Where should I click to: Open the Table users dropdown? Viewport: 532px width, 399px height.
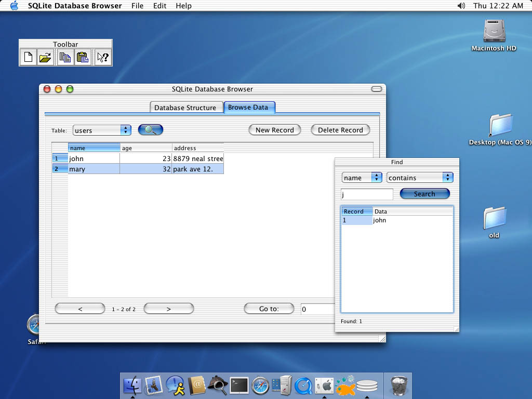(102, 130)
